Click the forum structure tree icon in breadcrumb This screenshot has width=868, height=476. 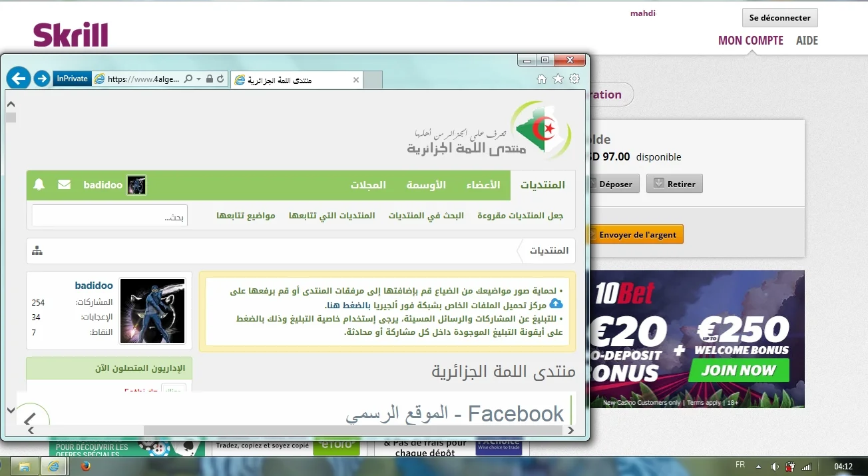37,251
